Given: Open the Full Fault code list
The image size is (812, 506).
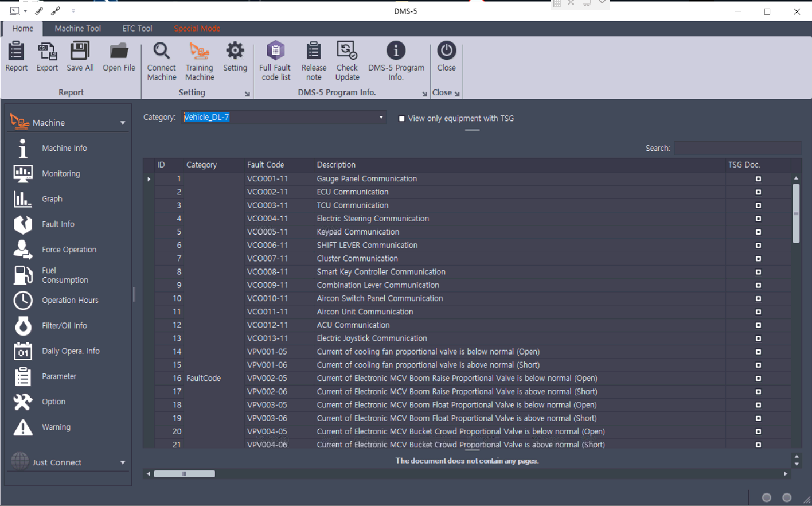Looking at the screenshot, I should pos(276,61).
